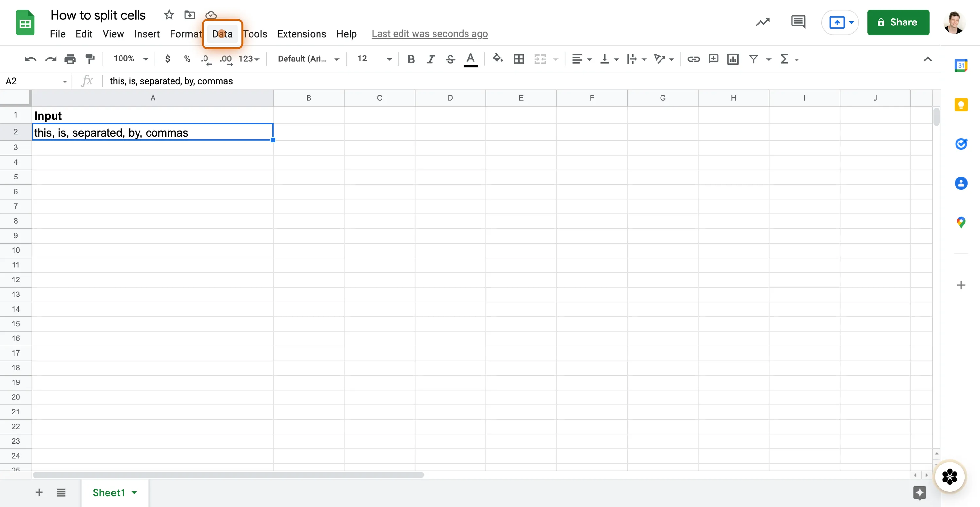Image resolution: width=980 pixels, height=507 pixels.
Task: Insert chart from toolbar
Action: (x=733, y=59)
